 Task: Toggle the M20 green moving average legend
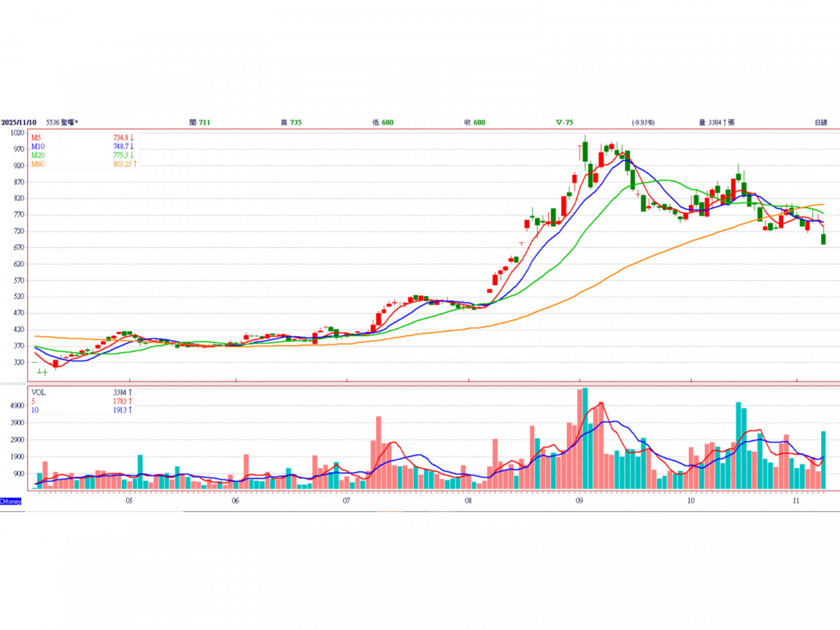tap(38, 155)
